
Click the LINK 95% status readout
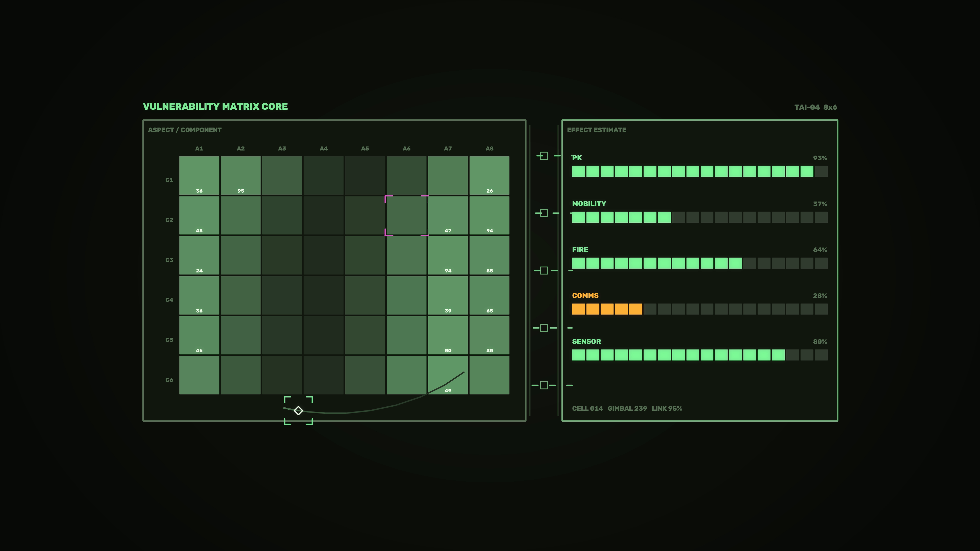pos(667,408)
